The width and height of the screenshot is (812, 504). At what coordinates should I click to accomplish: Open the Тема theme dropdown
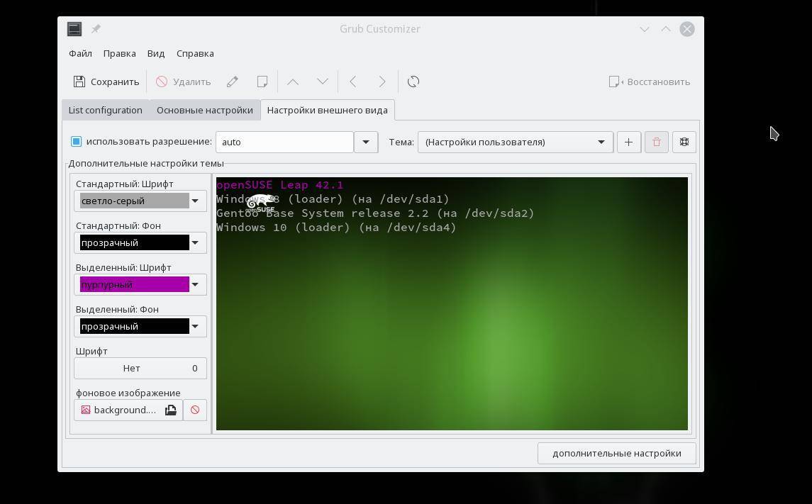click(x=515, y=142)
